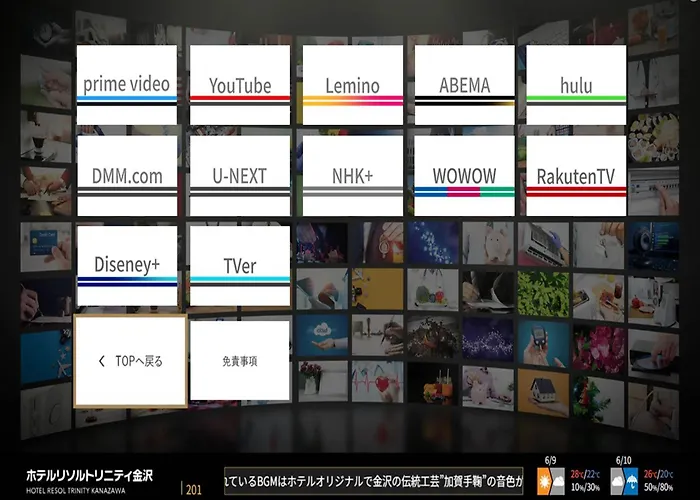Go back with TOPへ戻る button
The height and width of the screenshot is (500, 700).
pos(130,361)
